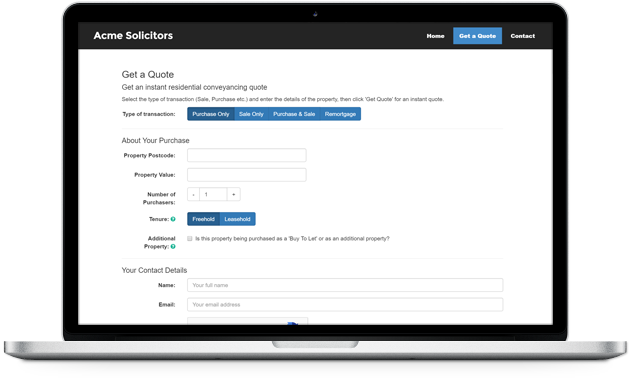Focus the Email address field

pyautogui.click(x=345, y=304)
